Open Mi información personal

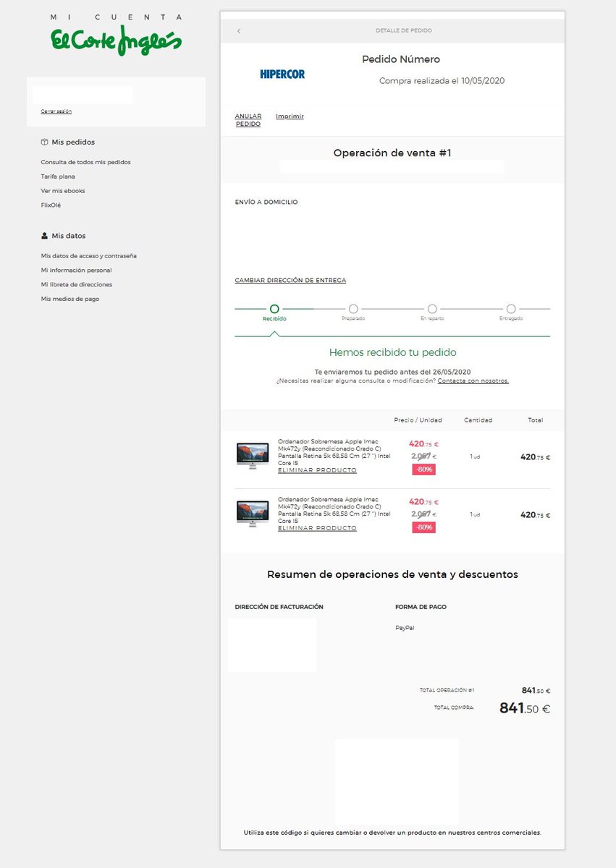(x=76, y=270)
